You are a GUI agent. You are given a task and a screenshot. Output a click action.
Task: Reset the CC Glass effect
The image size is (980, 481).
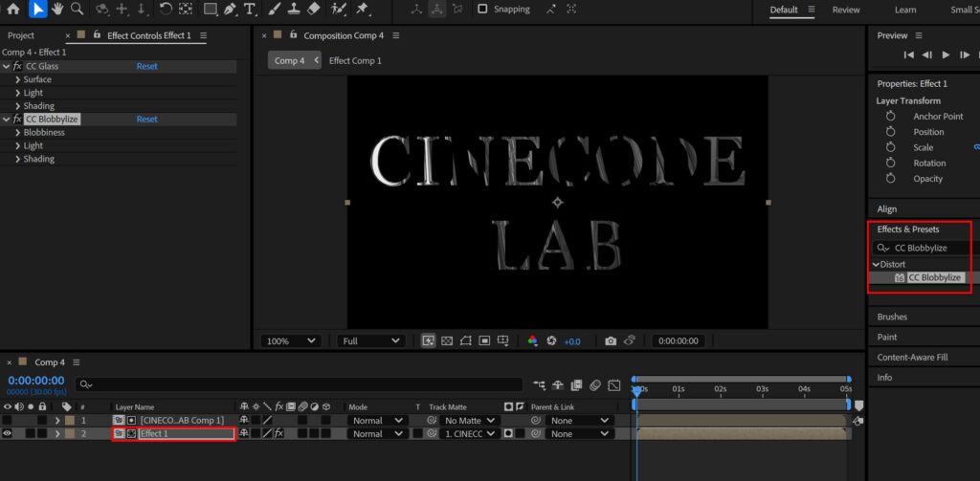(x=146, y=66)
